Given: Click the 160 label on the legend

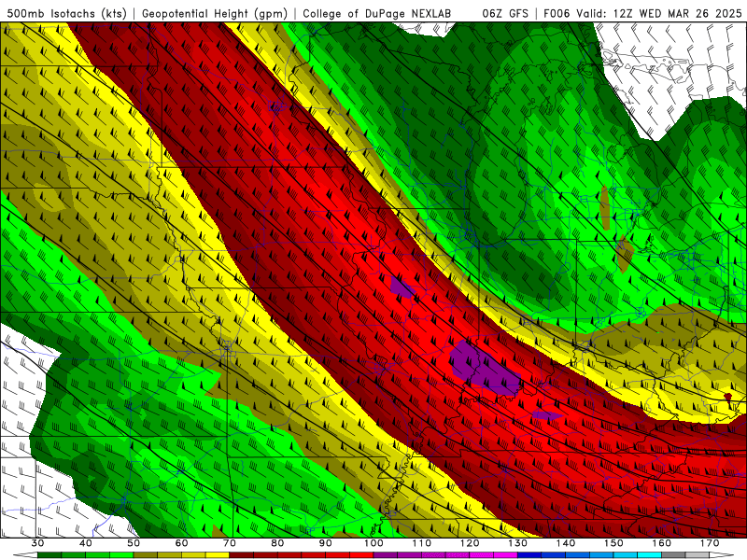Looking at the screenshot, I should [x=662, y=543].
